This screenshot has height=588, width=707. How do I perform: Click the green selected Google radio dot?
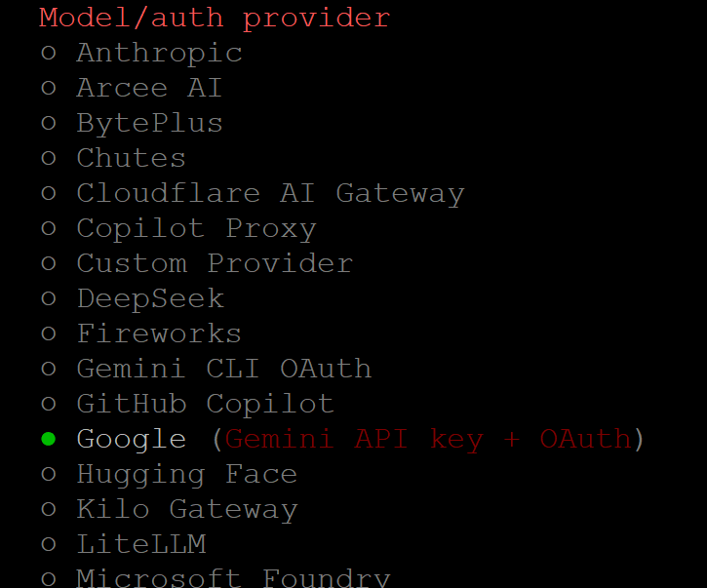pyautogui.click(x=49, y=440)
